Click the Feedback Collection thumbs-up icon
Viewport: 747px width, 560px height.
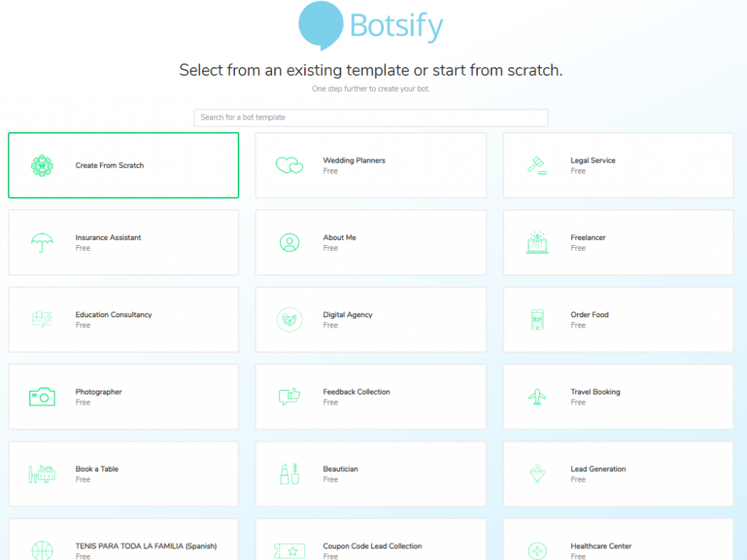pos(289,397)
